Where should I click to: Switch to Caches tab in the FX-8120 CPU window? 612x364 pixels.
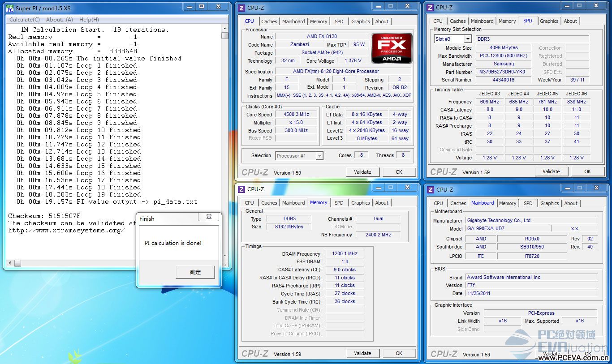pos(269,21)
